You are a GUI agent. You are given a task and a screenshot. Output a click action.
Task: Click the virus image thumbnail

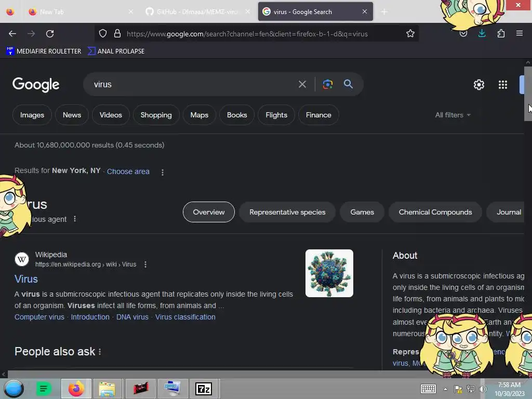click(x=329, y=273)
